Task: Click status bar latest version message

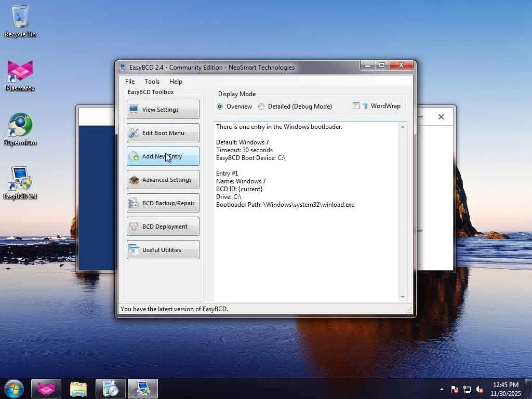Action: click(175, 309)
